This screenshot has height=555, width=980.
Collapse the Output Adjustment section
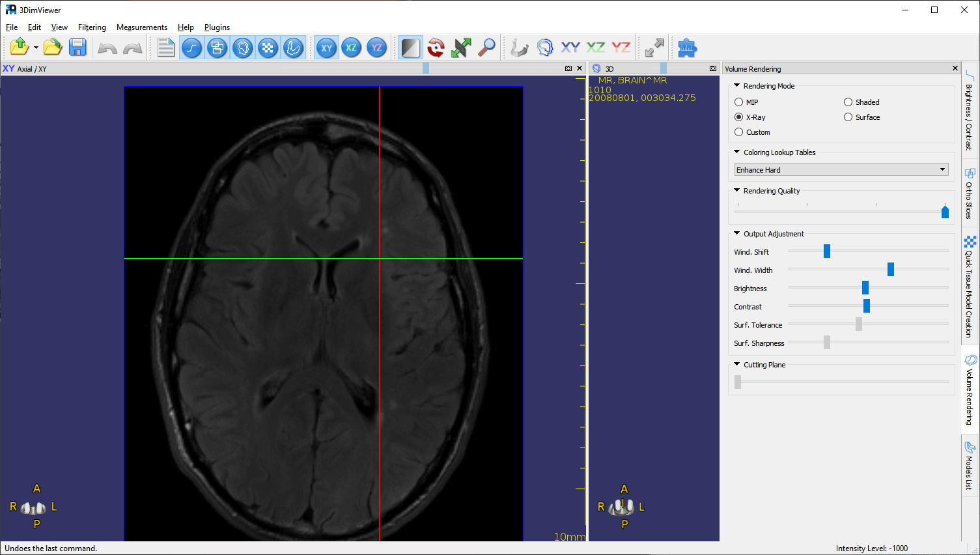pos(737,233)
